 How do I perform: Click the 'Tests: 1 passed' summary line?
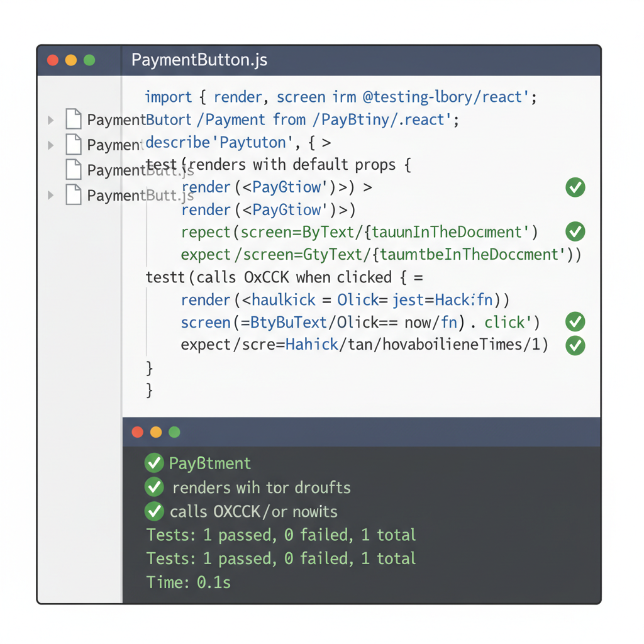(280, 535)
